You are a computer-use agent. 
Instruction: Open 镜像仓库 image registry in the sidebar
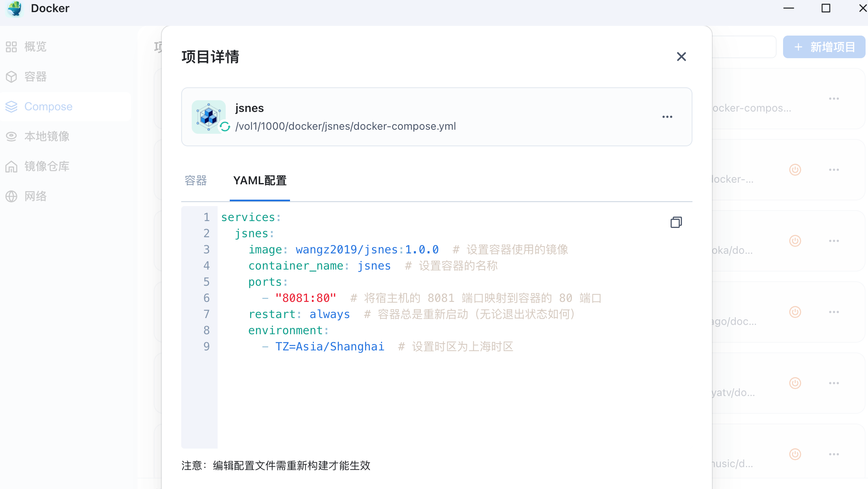[47, 167]
